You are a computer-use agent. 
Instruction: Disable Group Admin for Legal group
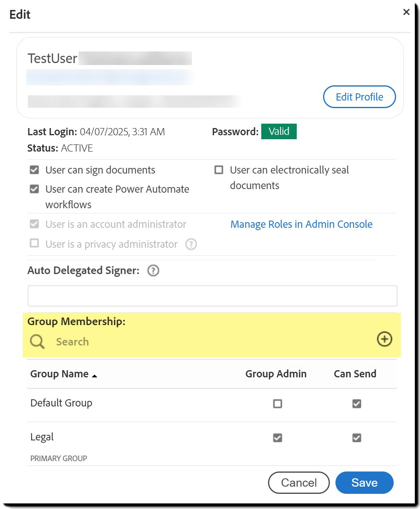278,438
